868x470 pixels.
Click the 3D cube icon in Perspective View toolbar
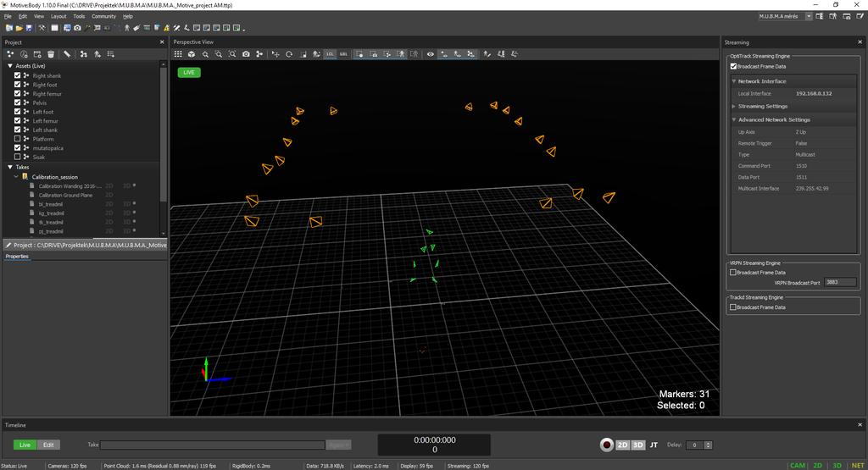tap(192, 54)
